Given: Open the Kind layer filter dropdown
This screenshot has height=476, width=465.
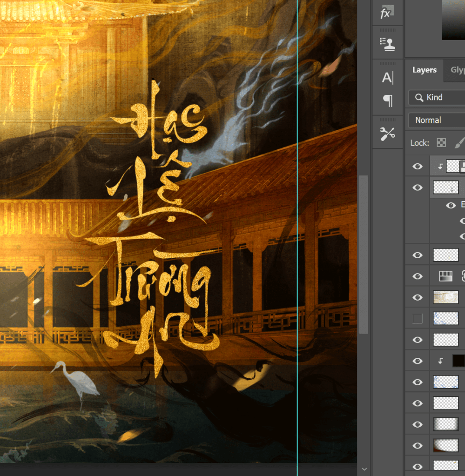Looking at the screenshot, I should [x=436, y=97].
